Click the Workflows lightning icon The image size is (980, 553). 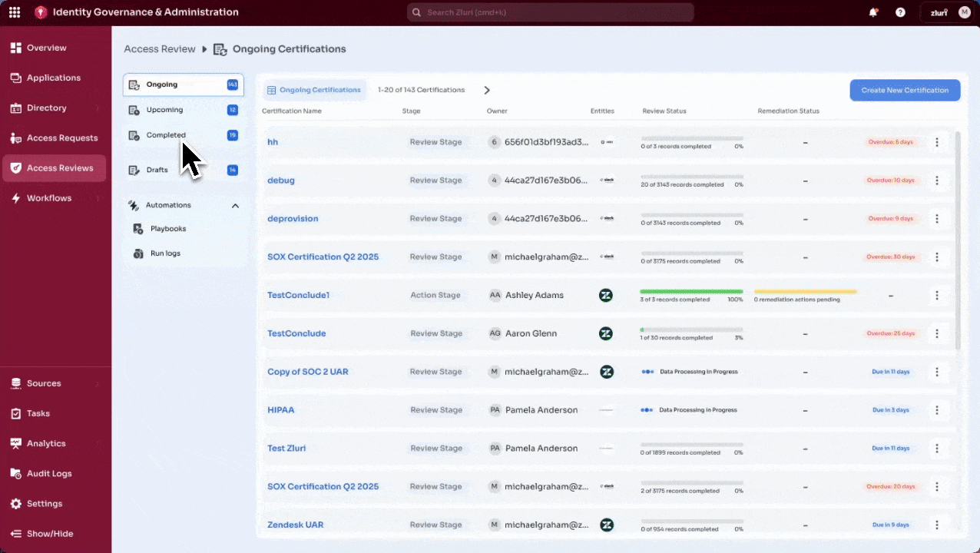tap(15, 198)
